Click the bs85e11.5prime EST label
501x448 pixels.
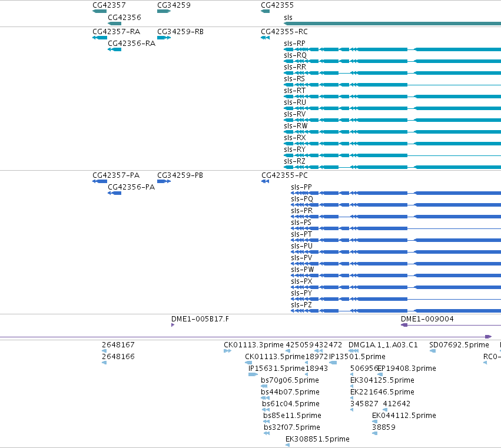click(293, 416)
